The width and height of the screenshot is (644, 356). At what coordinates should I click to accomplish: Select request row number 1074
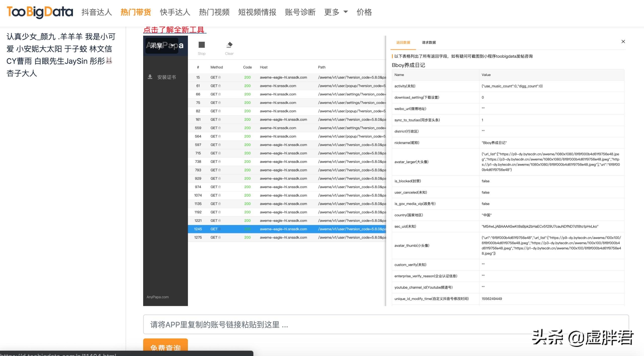[x=287, y=195]
